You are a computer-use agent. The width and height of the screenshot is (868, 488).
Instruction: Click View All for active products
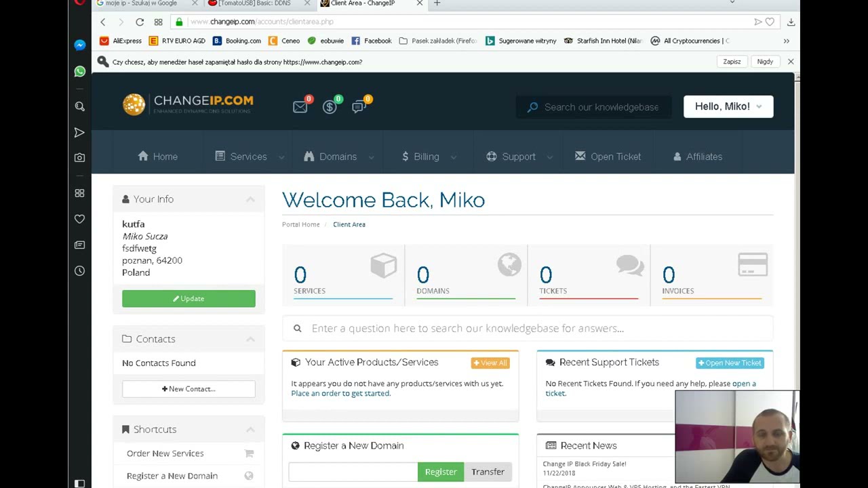490,363
